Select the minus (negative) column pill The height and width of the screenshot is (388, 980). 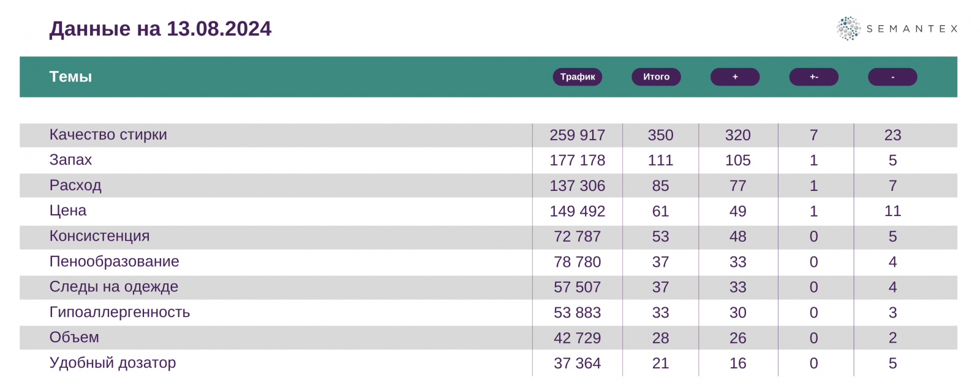[892, 77]
